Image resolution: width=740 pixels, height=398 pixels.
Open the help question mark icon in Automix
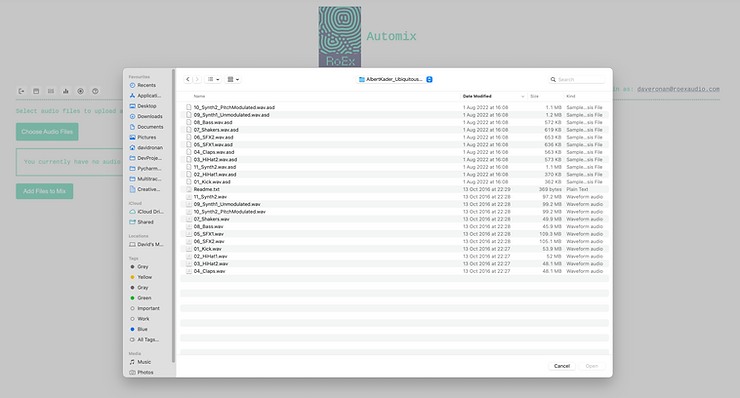(95, 91)
